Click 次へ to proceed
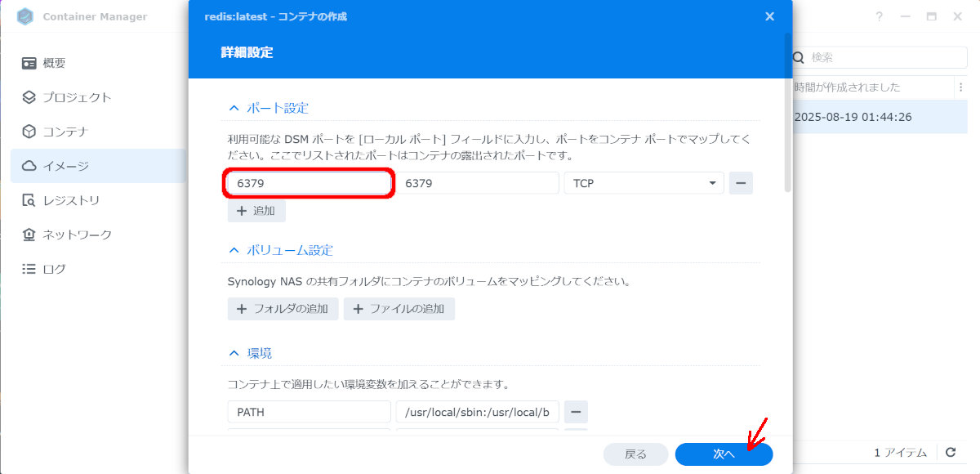 (724, 454)
